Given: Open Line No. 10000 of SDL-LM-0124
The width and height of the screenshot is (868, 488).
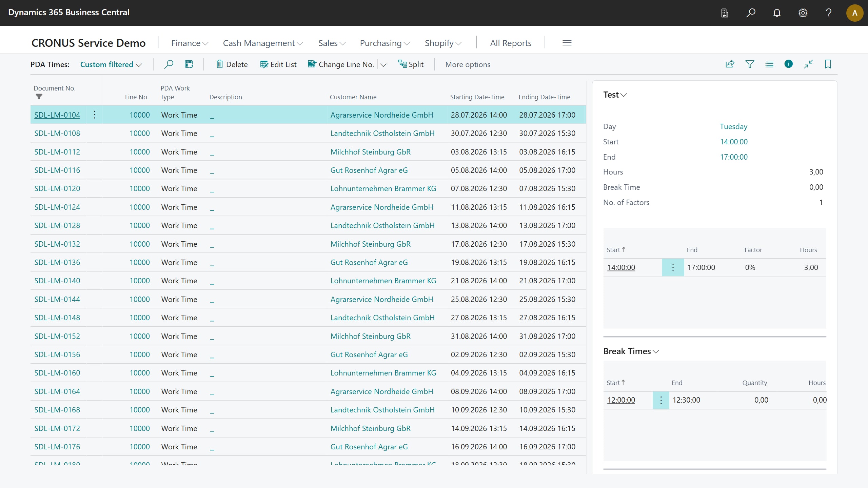Looking at the screenshot, I should coord(140,207).
